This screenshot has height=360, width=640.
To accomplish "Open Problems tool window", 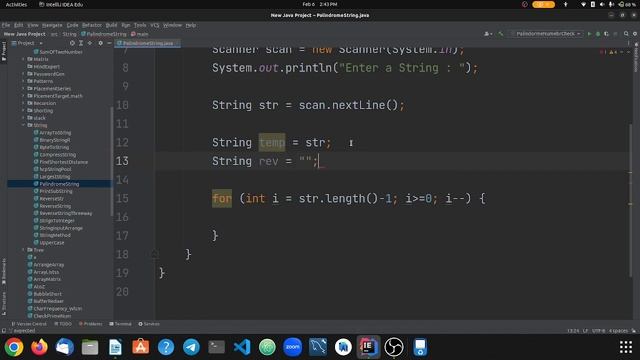I will point(91,324).
